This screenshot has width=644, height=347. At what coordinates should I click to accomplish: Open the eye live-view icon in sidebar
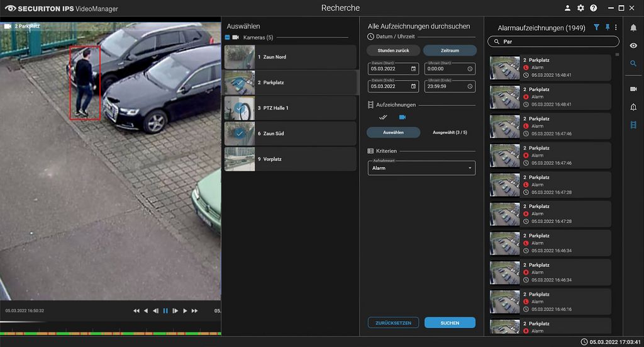click(633, 45)
